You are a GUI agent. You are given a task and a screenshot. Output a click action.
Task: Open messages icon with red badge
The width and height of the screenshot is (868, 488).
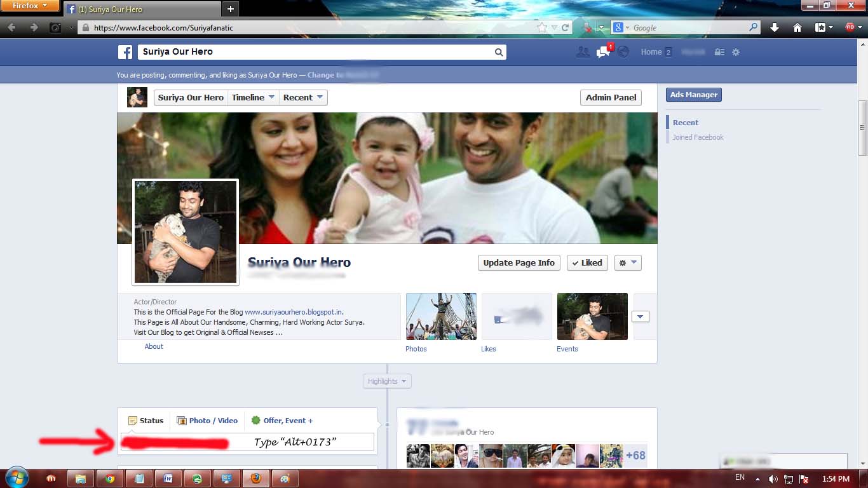point(603,52)
